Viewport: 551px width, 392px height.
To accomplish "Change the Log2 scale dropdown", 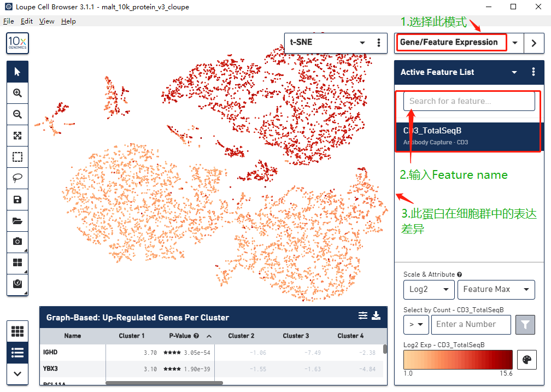I will (x=429, y=289).
